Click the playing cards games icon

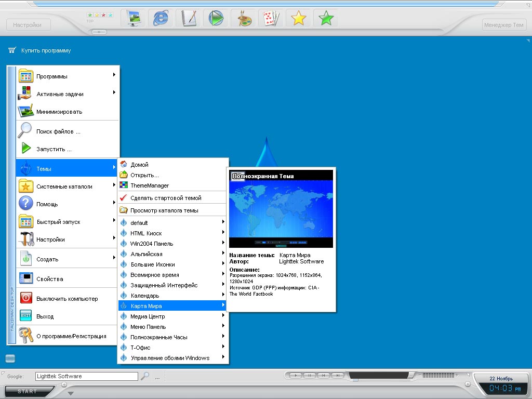point(271,19)
